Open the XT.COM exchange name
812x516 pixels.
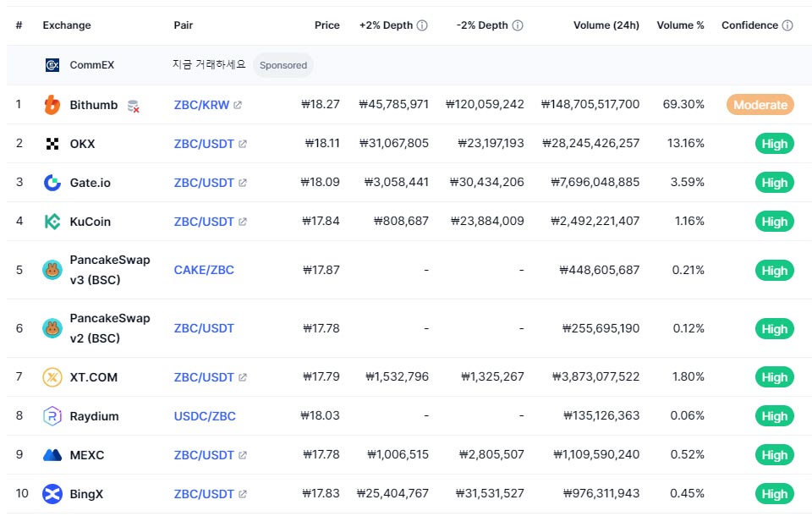[x=94, y=377]
